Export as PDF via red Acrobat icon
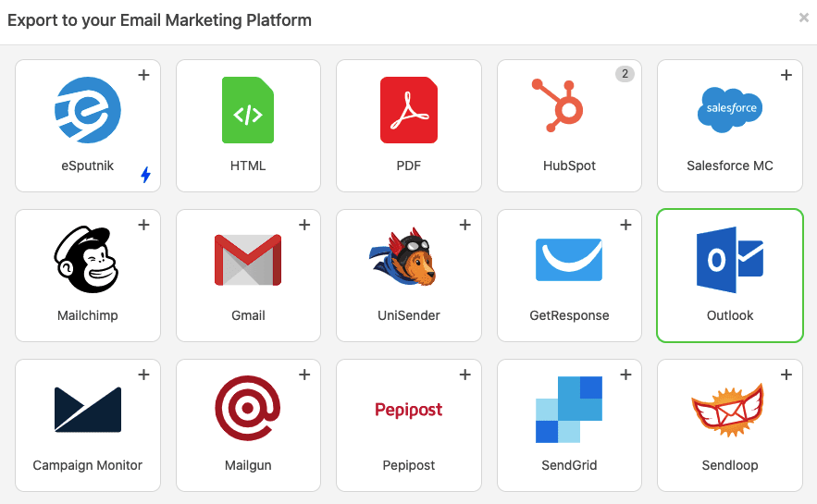 (409, 110)
